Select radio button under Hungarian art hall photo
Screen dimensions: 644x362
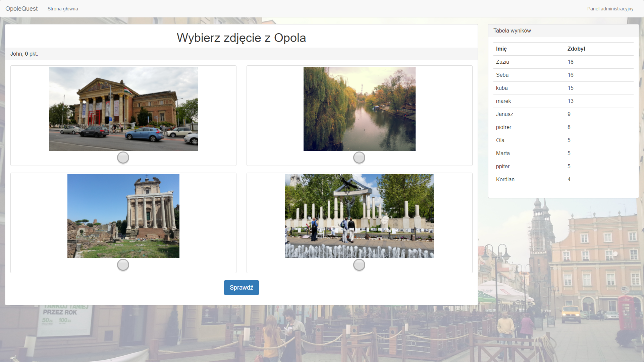[123, 158]
